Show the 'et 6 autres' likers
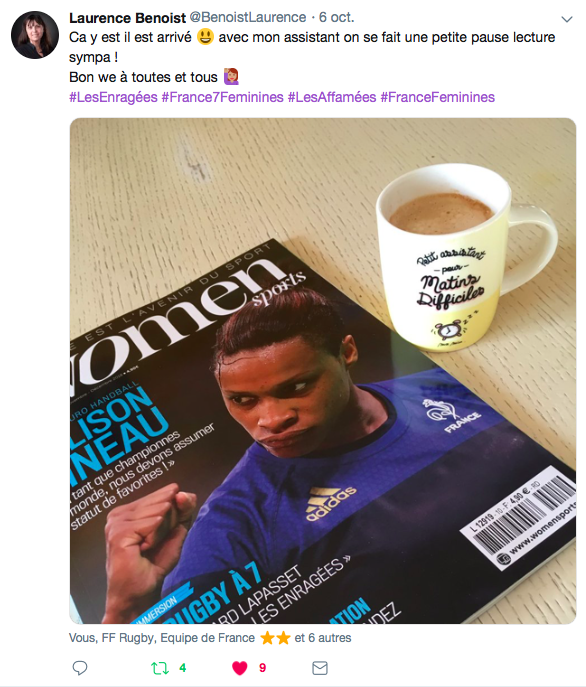This screenshot has width=586, height=687. coord(323,638)
